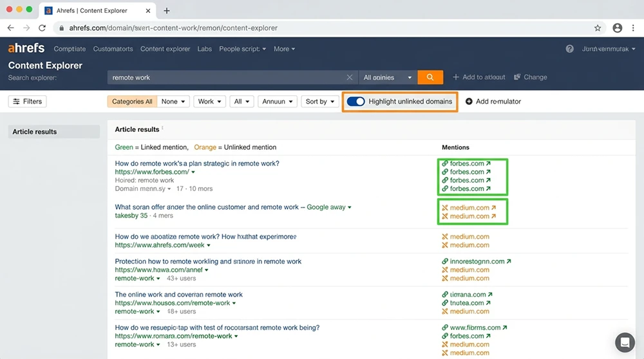Clear the remote work search text
Viewport: 644px width, 359px height.
point(350,77)
